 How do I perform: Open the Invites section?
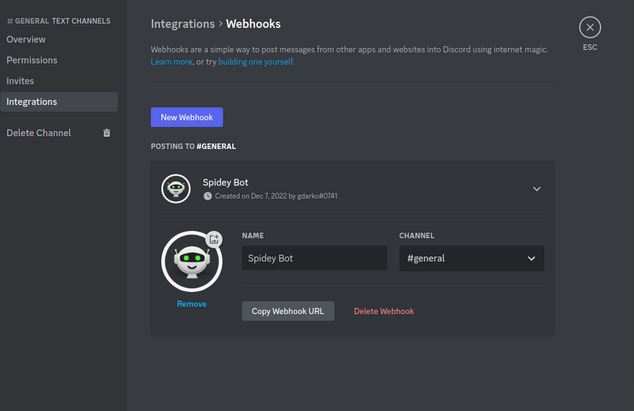(20, 81)
